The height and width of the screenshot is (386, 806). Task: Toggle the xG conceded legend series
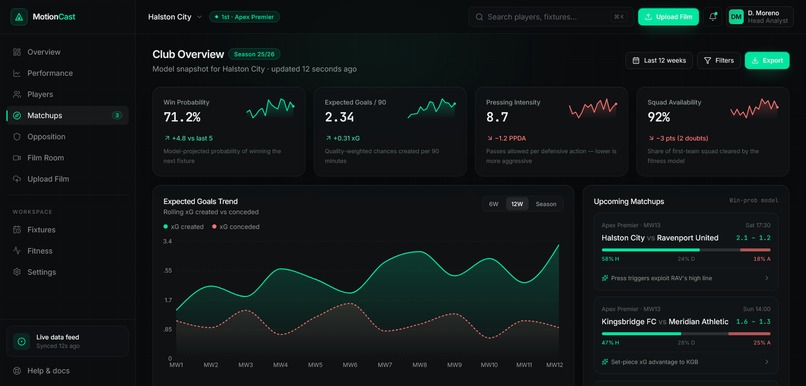pos(235,227)
